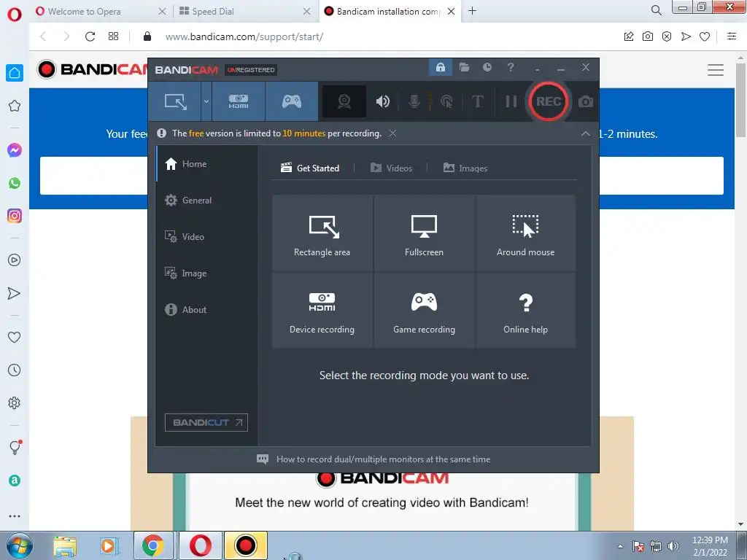This screenshot has width=747, height=560.
Task: Toggle the microphone icon in Bandicam toolbar
Action: (x=414, y=101)
